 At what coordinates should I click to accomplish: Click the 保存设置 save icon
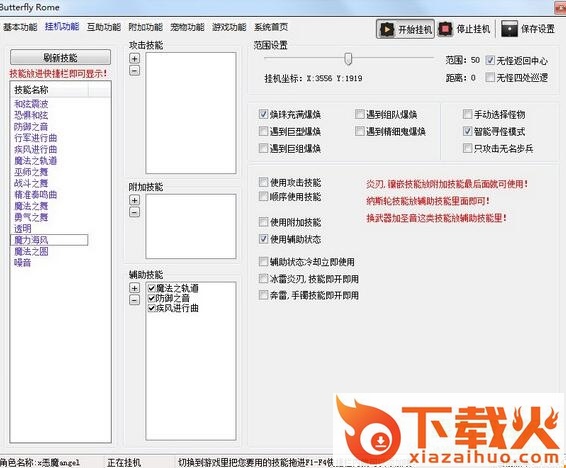[509, 29]
